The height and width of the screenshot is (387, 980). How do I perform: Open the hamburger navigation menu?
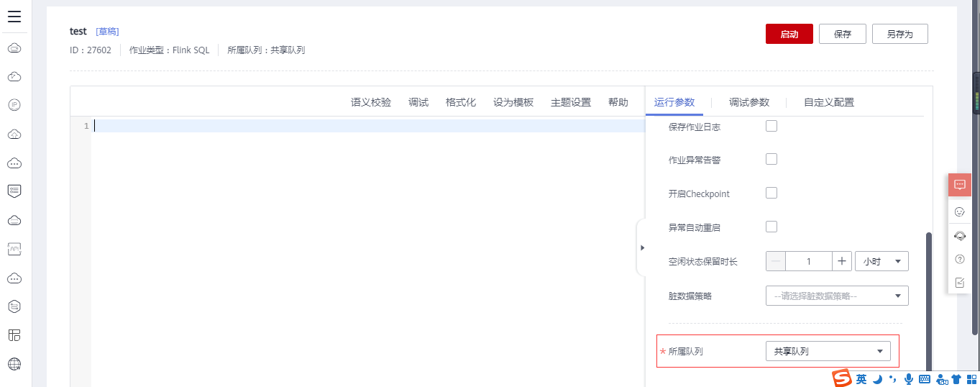[14, 17]
